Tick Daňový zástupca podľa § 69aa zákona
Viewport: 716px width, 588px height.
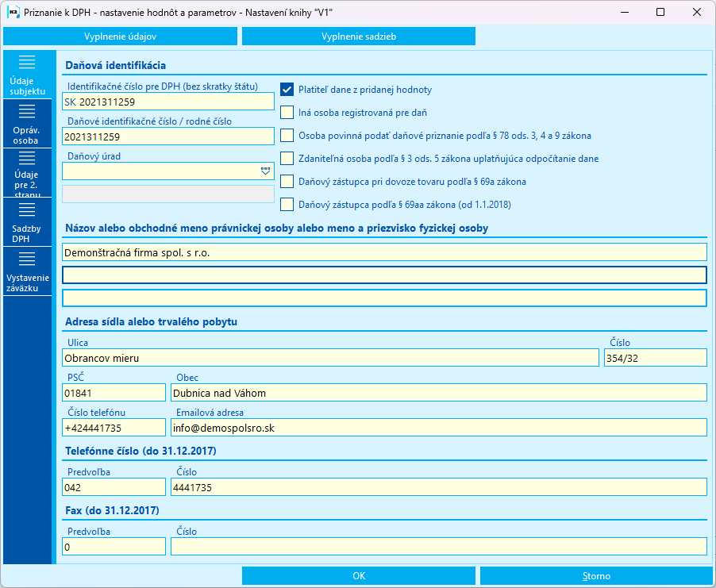pyautogui.click(x=287, y=205)
